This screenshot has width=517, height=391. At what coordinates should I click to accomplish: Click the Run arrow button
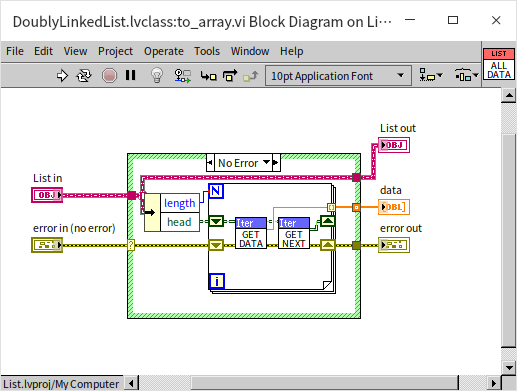click(62, 76)
